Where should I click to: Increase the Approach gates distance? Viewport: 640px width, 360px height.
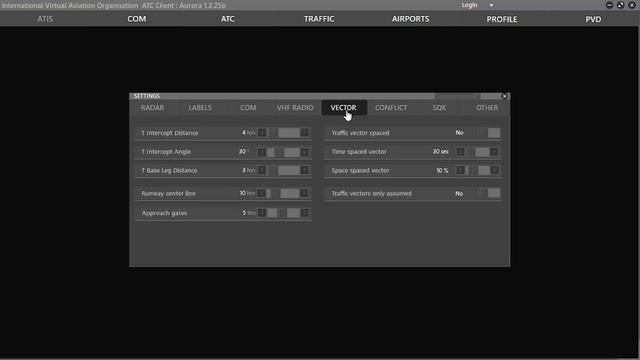click(304, 213)
